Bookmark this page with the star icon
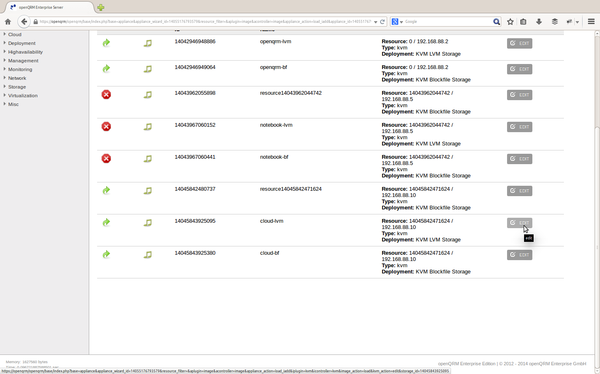Screen dimensions: 600x374 pos(510,22)
